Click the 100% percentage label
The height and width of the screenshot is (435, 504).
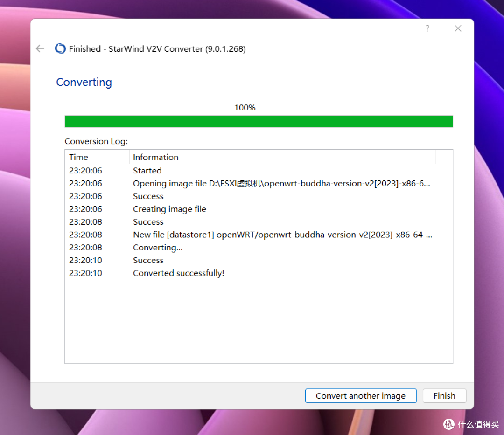(x=245, y=108)
